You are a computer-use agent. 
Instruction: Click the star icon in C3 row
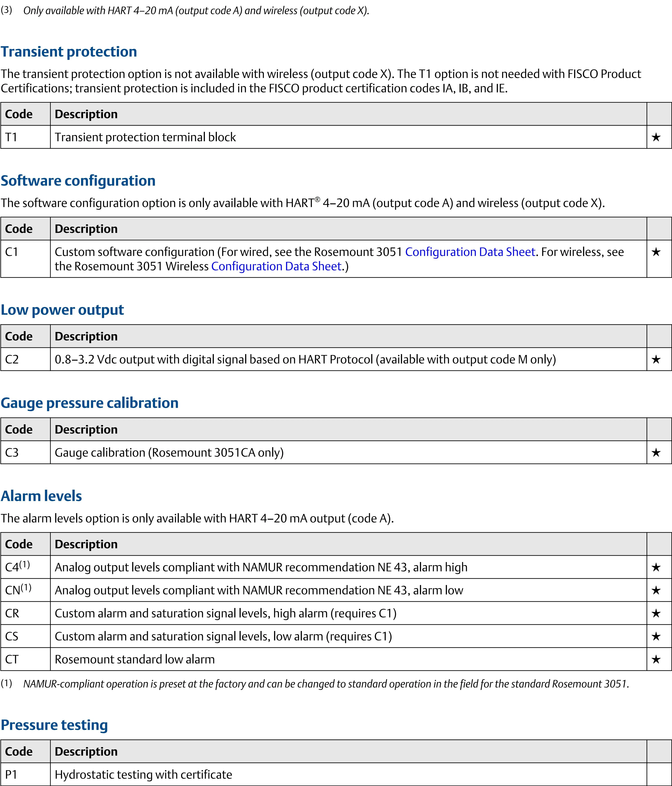click(656, 453)
